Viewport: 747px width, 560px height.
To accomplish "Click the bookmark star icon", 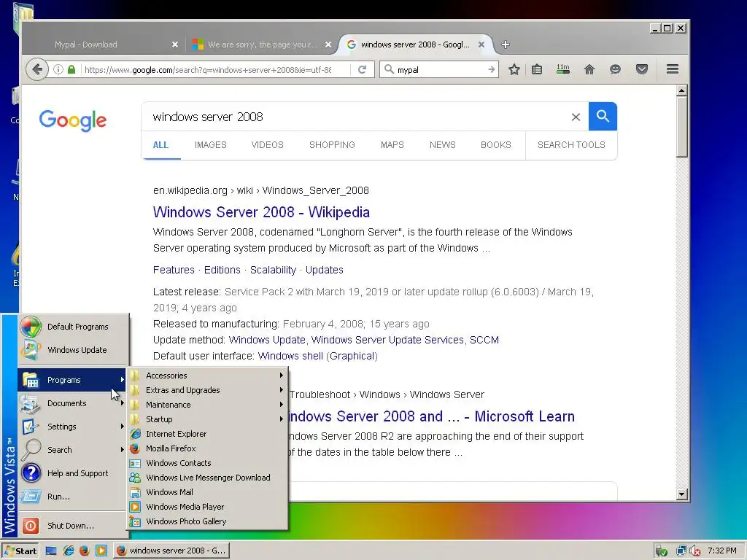I will [x=514, y=69].
